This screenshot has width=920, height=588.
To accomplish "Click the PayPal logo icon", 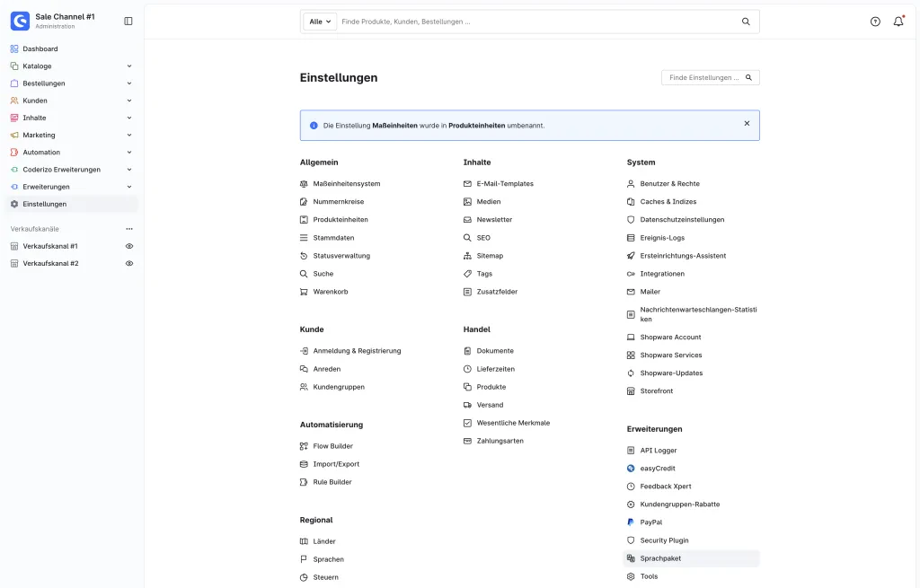I will 631,522.
